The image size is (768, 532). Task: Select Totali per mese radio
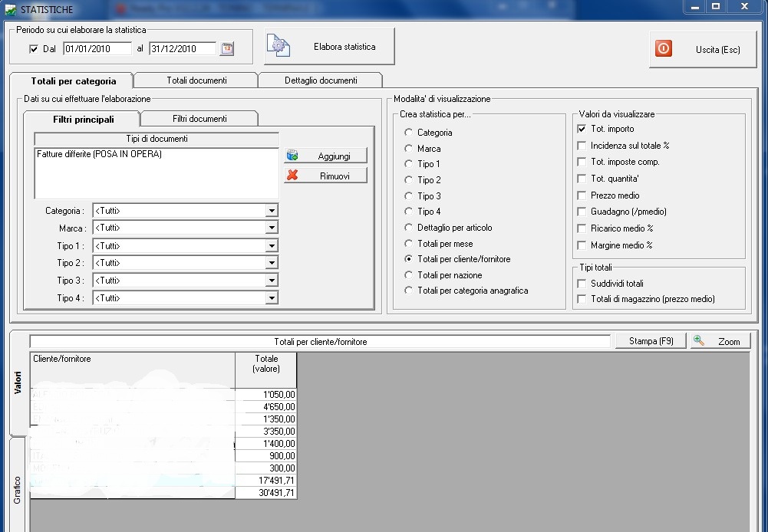click(408, 243)
